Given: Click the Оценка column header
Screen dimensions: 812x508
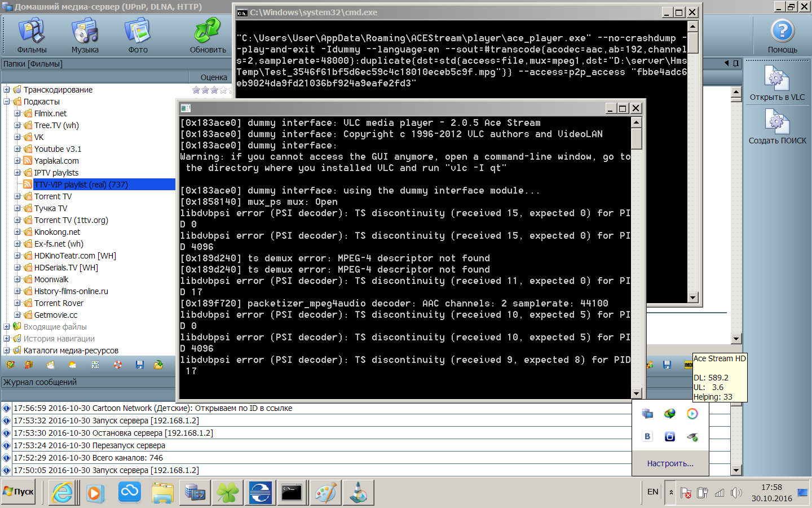Looking at the screenshot, I should (214, 77).
